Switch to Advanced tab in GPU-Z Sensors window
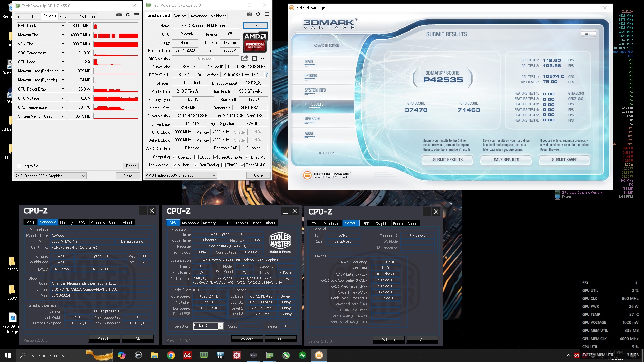Screen dimensions: 644x362 (x=68, y=16)
